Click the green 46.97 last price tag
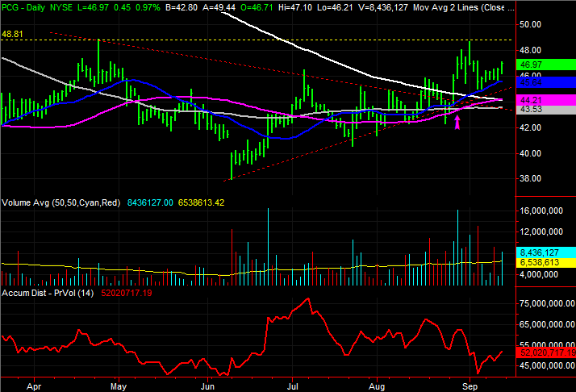The image size is (576, 392). click(x=546, y=65)
